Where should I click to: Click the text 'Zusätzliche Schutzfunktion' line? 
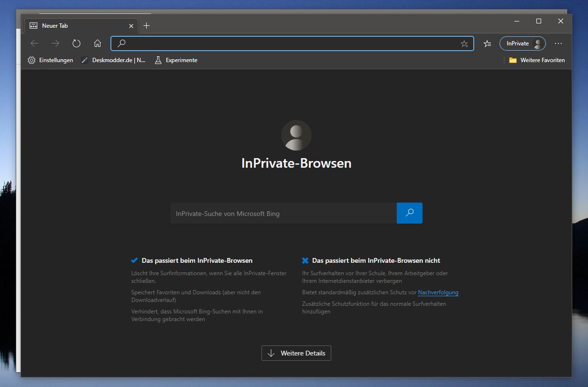tap(374, 308)
